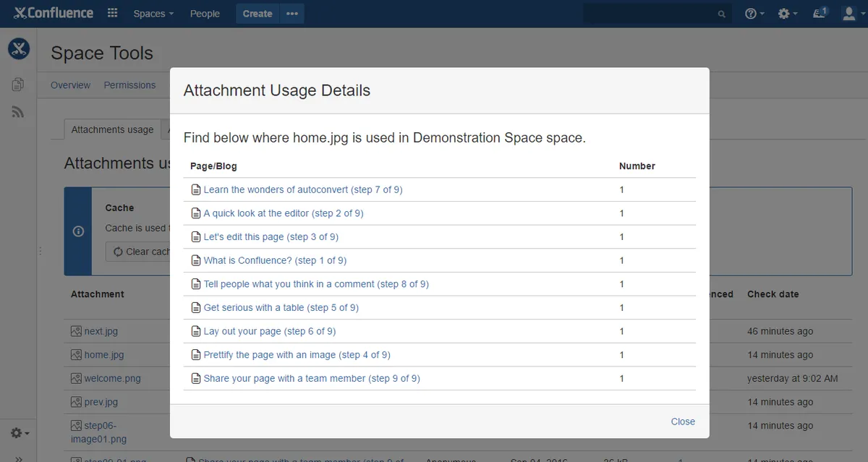
Task: Click page icon beside 'Let's edit this page'
Action: (195, 236)
